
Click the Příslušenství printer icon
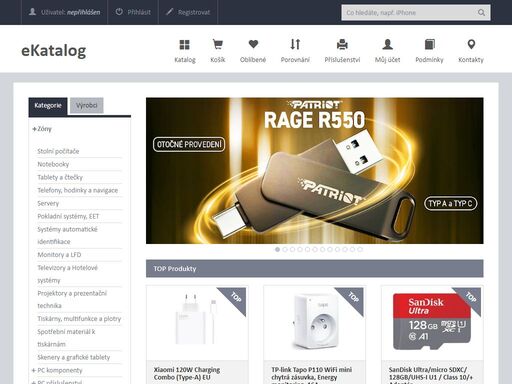point(342,44)
